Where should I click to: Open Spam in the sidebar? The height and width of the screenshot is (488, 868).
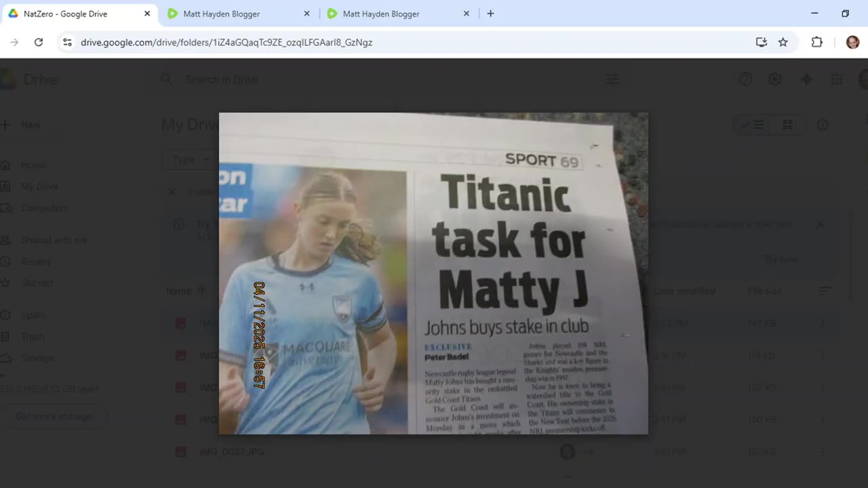(x=33, y=315)
